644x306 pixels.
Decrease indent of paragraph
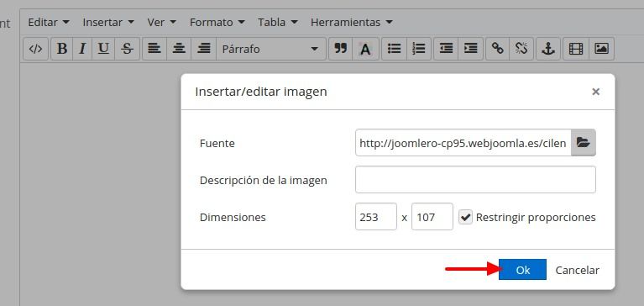(x=446, y=49)
